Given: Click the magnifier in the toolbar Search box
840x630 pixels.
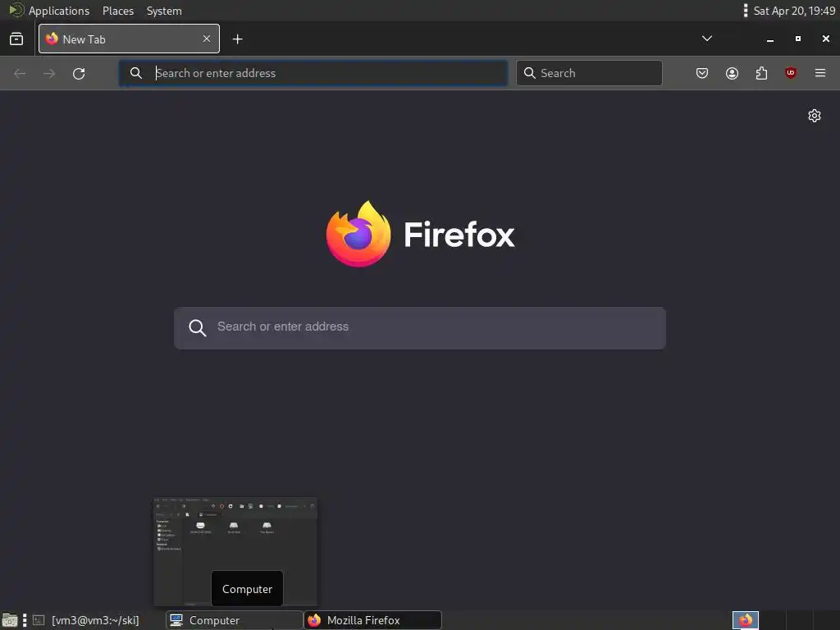Looking at the screenshot, I should point(529,73).
